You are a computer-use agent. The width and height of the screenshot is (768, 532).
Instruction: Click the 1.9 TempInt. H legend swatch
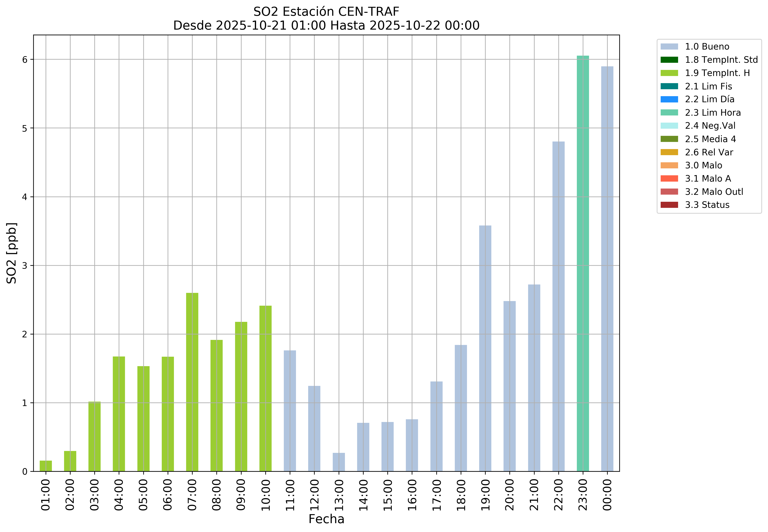(669, 73)
